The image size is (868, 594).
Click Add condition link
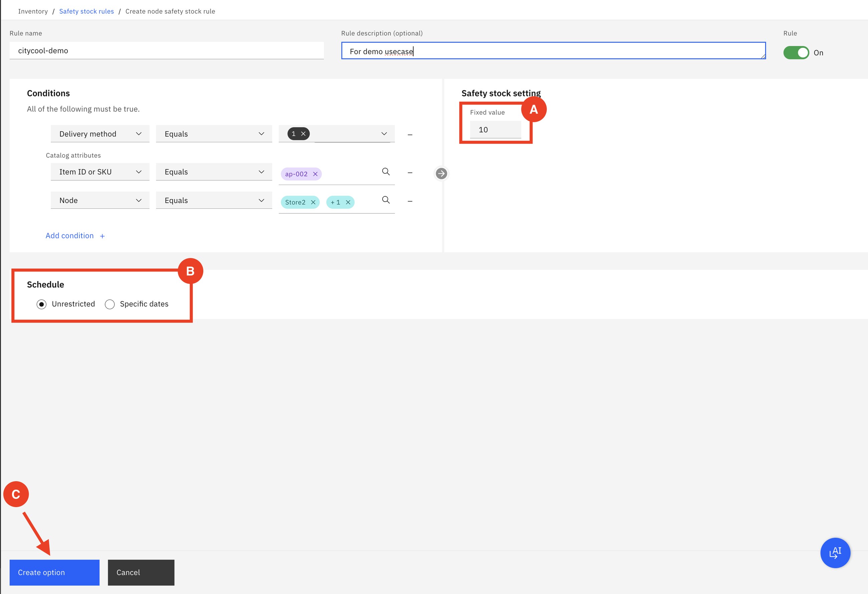[x=75, y=236]
